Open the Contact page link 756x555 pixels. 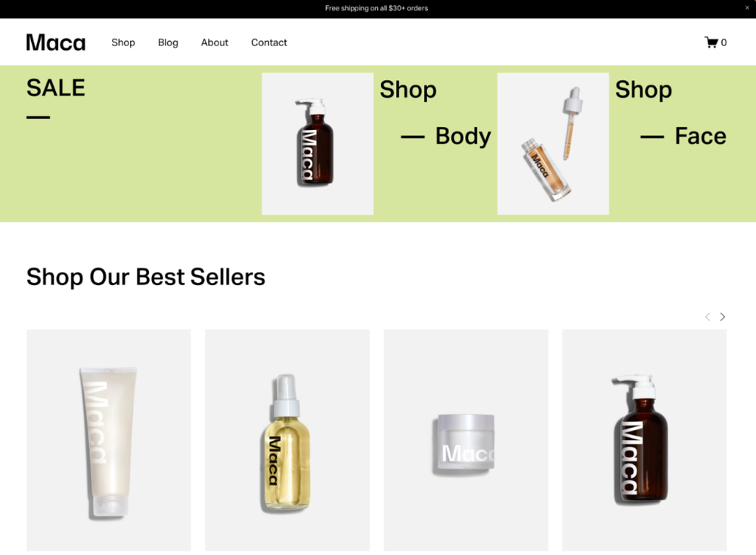269,42
